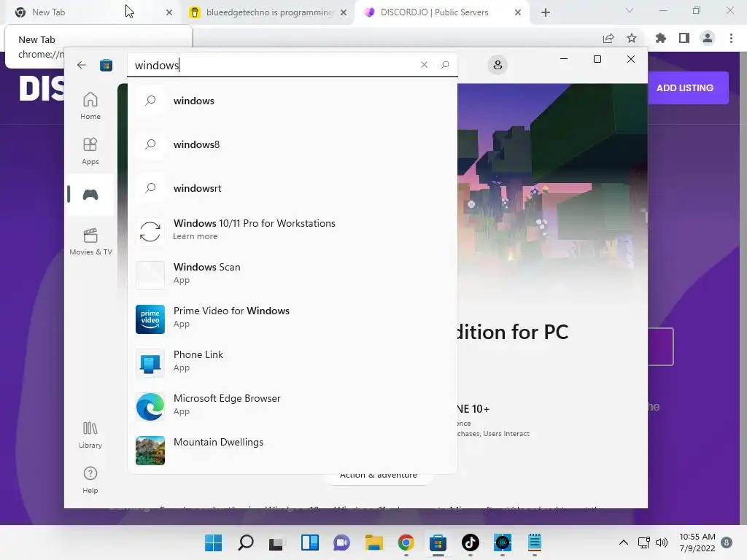
Task: Open Home in Store sidebar
Action: point(90,106)
